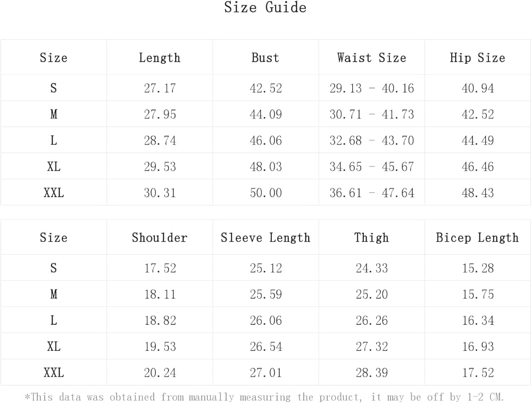Click the Hip Size column header
Screen dimensions: 532x403
(x=477, y=58)
